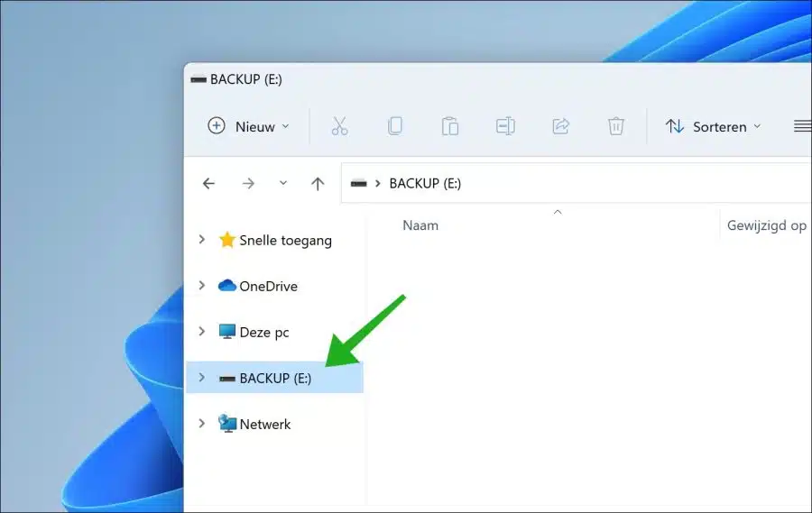
Task: Click BACKUP (E:) in address bar path
Action: [x=425, y=183]
